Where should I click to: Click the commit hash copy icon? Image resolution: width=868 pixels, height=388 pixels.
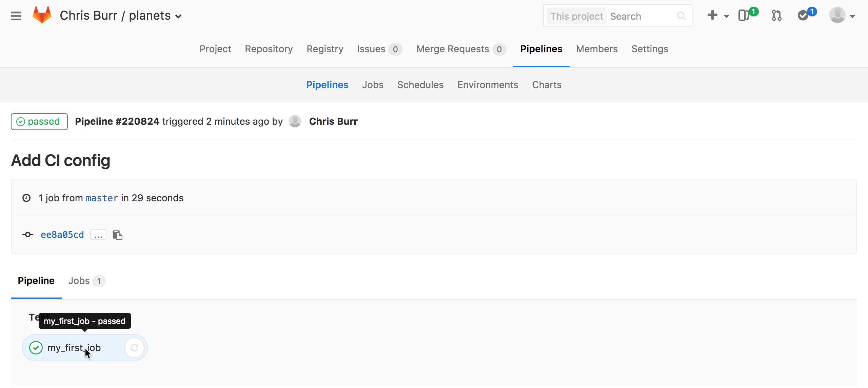click(118, 234)
